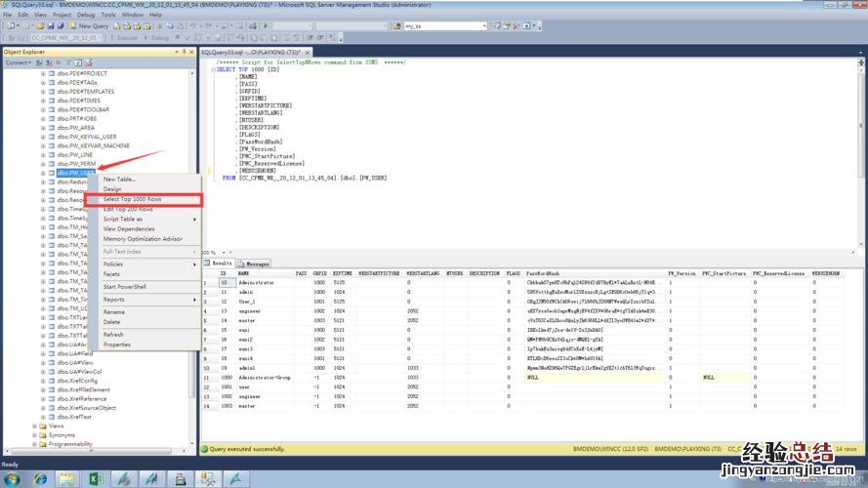
Task: Select the Administrator cell in NAME column
Action: [256, 283]
